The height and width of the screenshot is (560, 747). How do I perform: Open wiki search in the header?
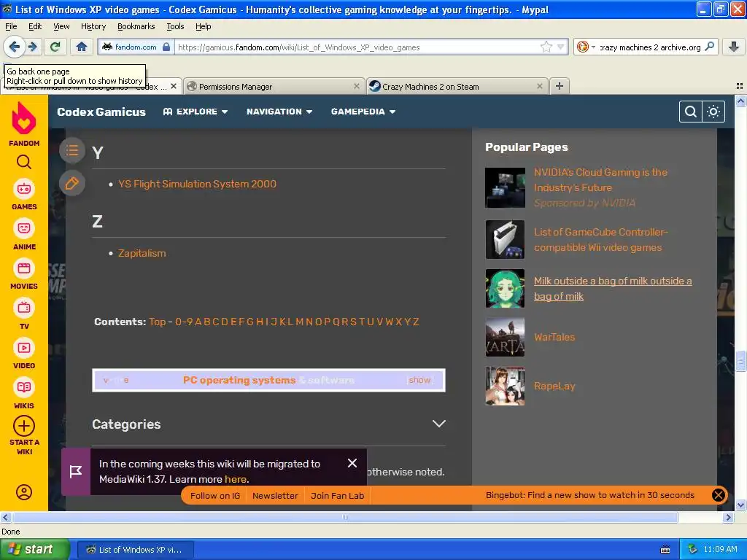click(x=690, y=112)
